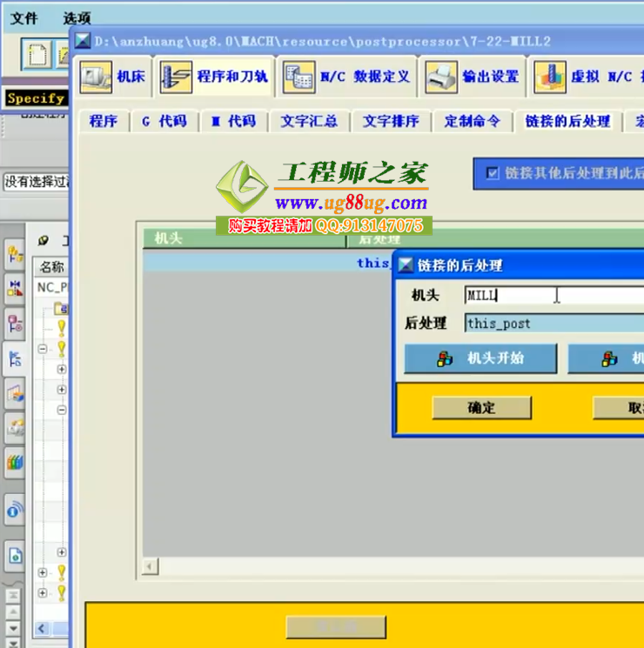The width and height of the screenshot is (644, 648).
Task: Expand the first plus node in operation tree
Action: (x=62, y=369)
